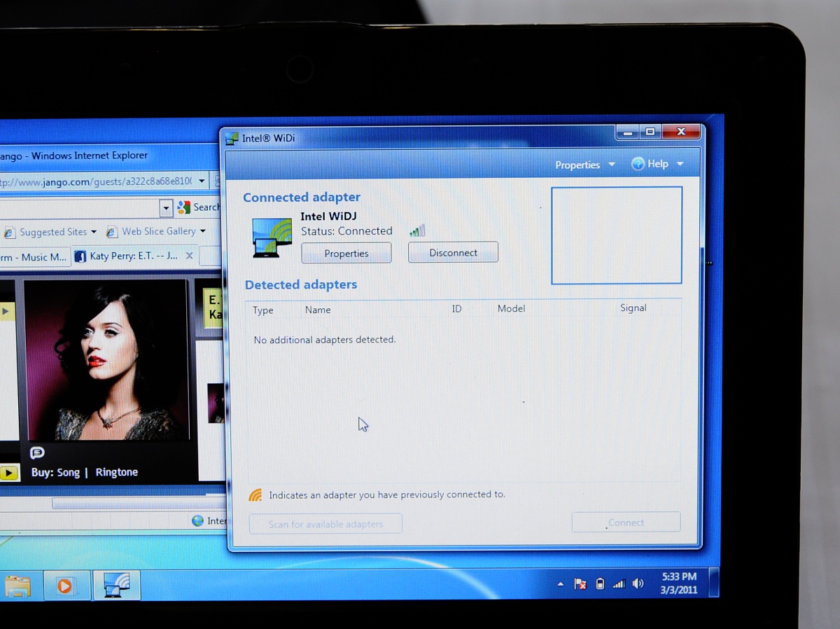Click the adapter Properties button
The width and height of the screenshot is (840, 629).
346,254
